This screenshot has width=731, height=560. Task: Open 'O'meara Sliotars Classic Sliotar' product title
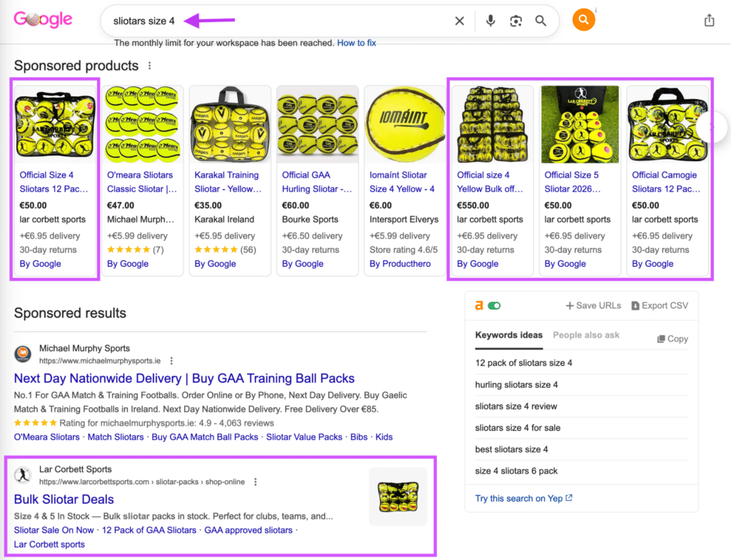(142, 182)
